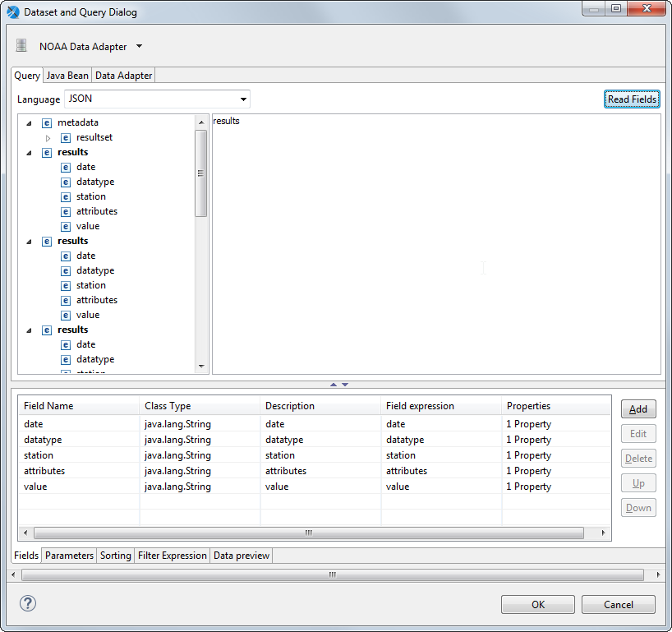Click the element icon next to resultset
The image size is (672, 632).
click(x=66, y=138)
